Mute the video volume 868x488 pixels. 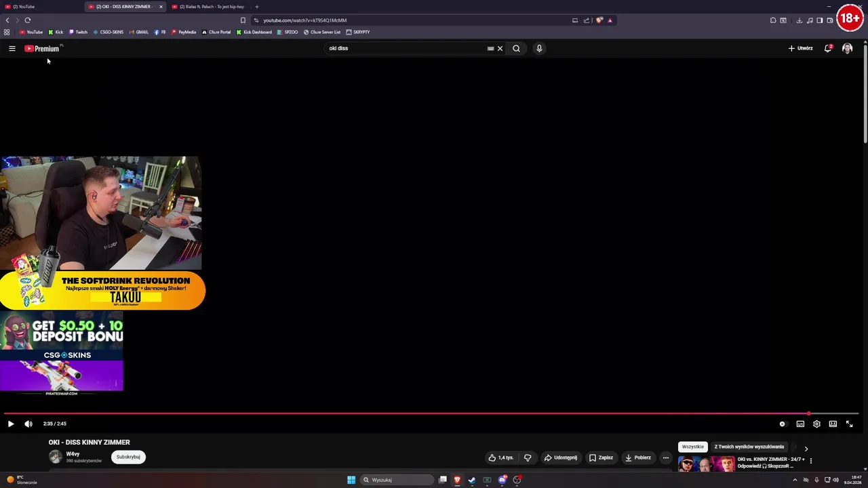pyautogui.click(x=28, y=424)
